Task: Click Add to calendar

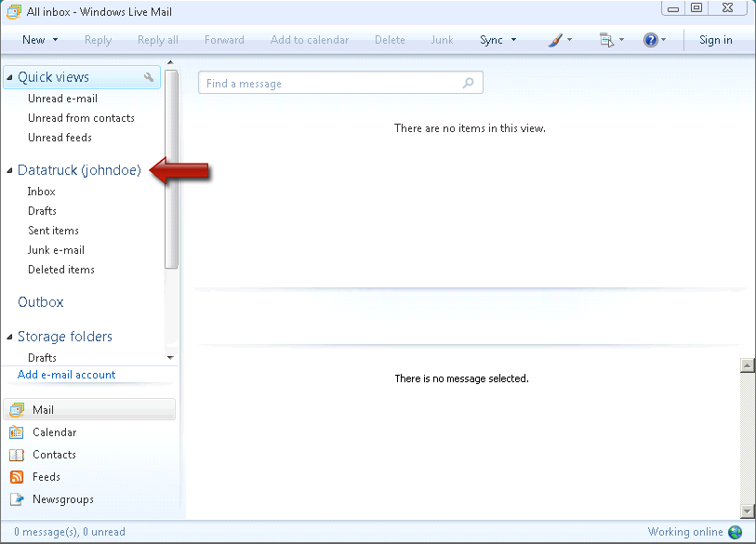Action: point(310,40)
